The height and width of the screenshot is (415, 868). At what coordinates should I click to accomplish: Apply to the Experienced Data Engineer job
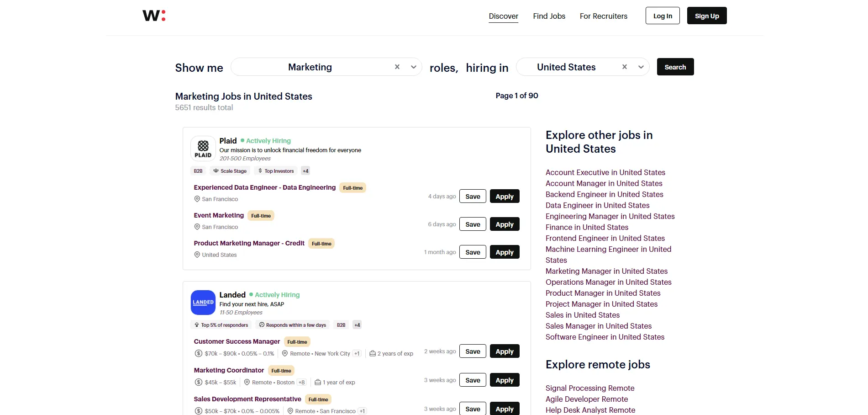[x=505, y=196]
